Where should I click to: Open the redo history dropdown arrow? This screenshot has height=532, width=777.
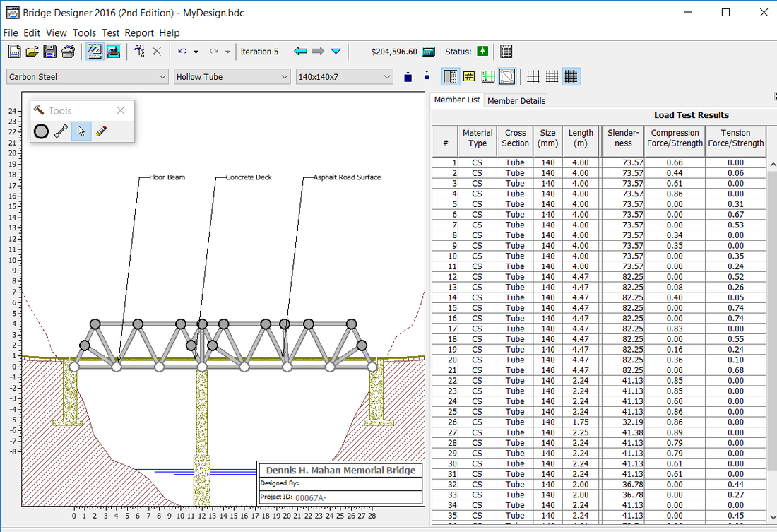click(227, 52)
